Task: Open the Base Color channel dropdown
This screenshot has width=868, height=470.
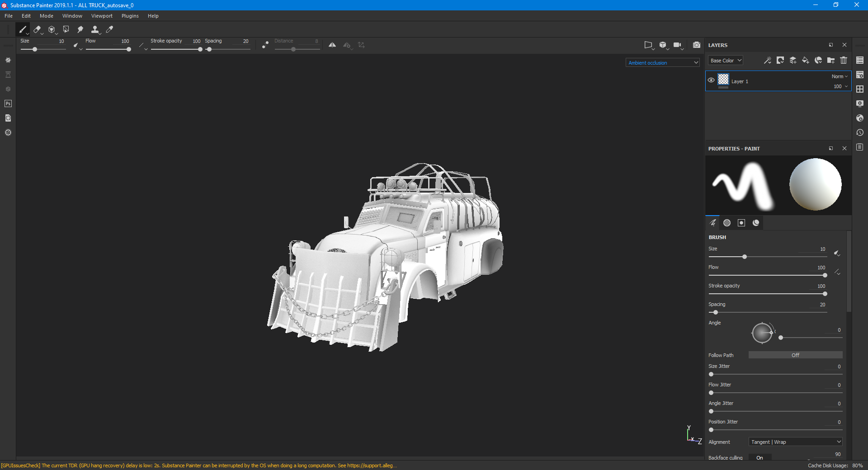Action: (x=725, y=61)
